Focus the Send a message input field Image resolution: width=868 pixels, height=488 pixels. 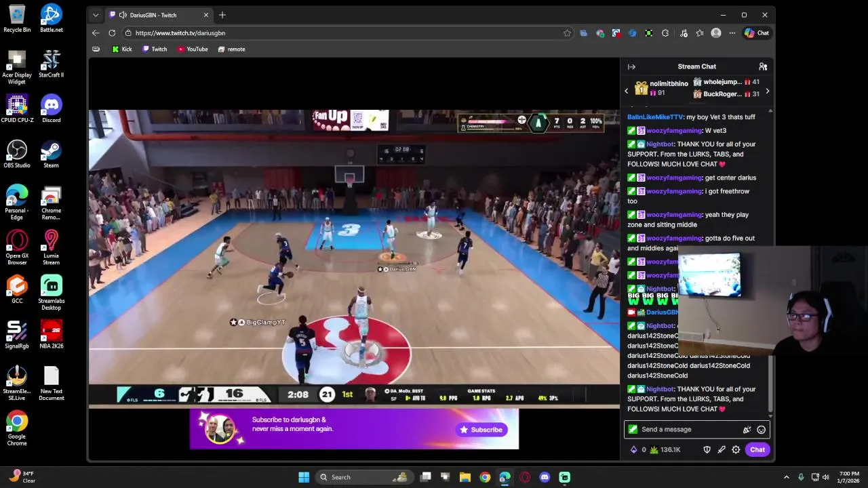click(696, 430)
